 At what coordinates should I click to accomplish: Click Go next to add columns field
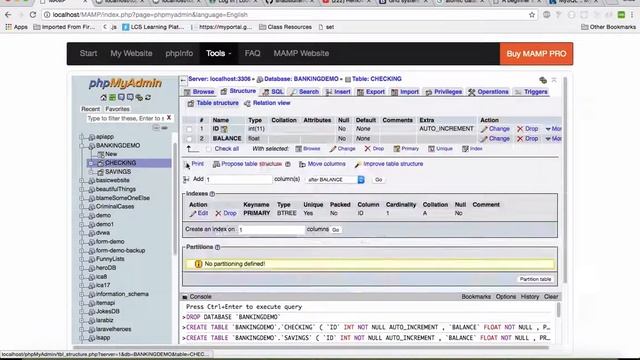(x=378, y=180)
